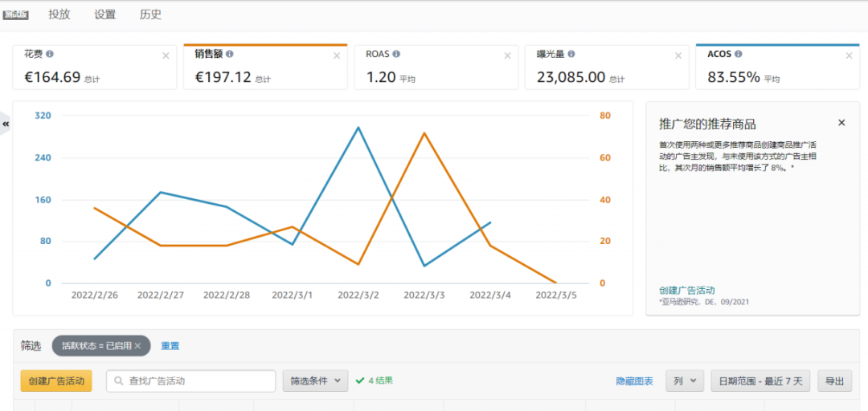Open the 筛选条件 dropdown

tap(316, 380)
